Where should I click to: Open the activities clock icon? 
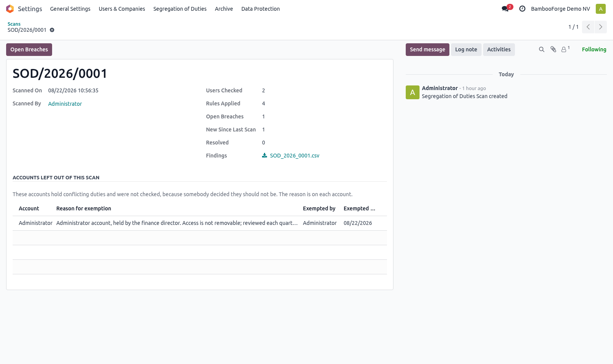(x=522, y=9)
